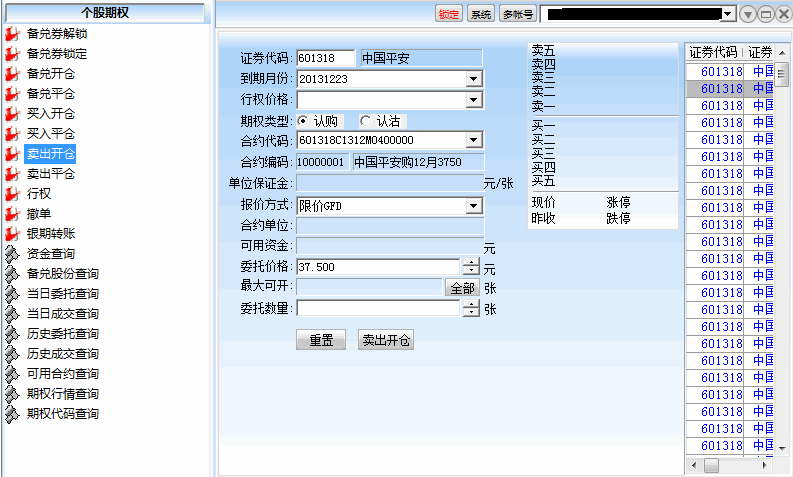This screenshot has width=793, height=477.
Task: Click the horizontal scrollbar thumb of securities list
Action: click(711, 465)
